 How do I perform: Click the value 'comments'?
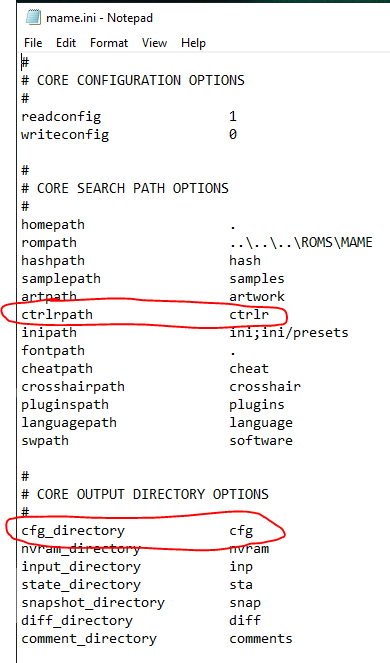(x=261, y=639)
